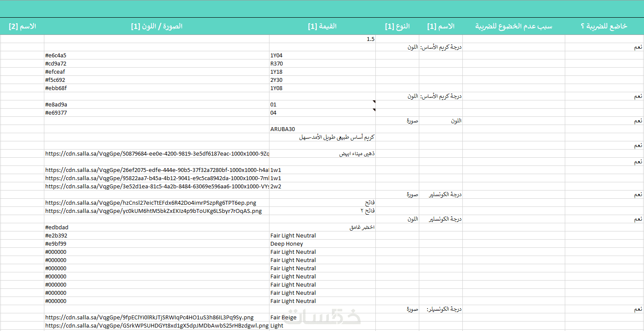Click the خاضع للضريبة ؟ column header
This screenshot has width=644, height=331.
pyautogui.click(x=604, y=26)
